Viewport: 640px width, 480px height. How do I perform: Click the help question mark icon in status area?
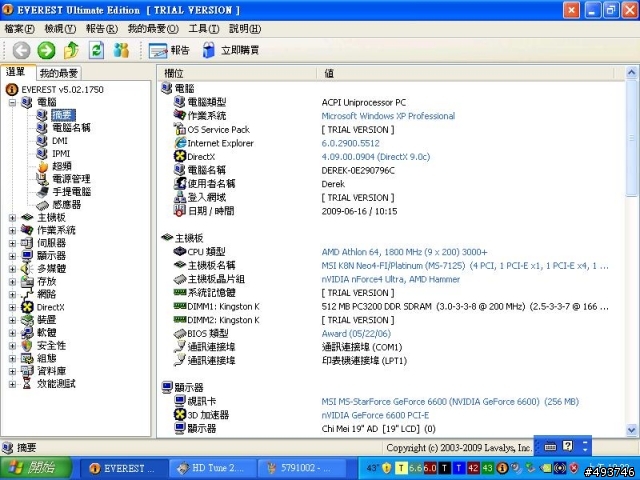click(x=567, y=446)
